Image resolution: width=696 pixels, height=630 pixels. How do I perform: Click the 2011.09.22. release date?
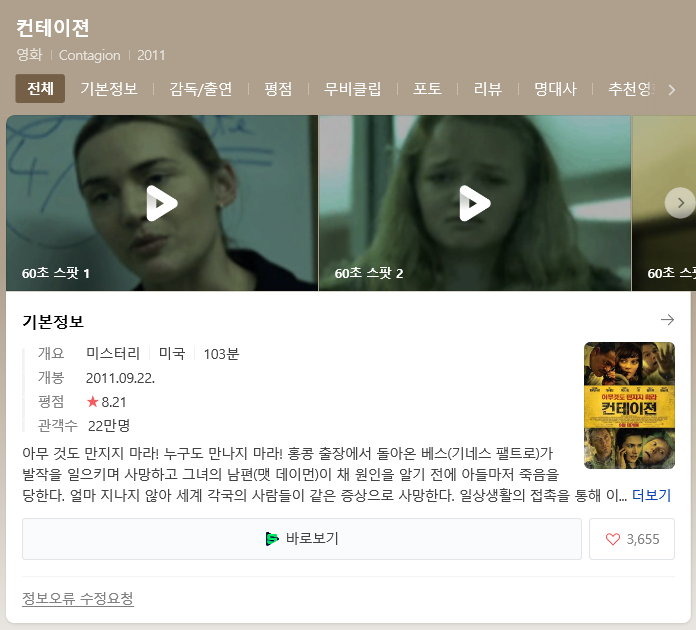pos(120,378)
